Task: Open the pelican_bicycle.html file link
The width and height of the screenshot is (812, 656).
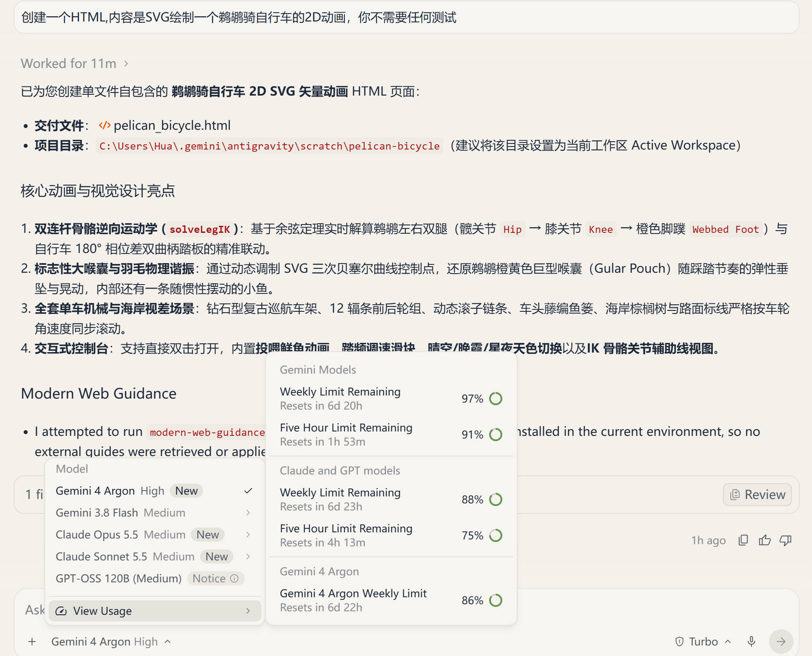Action: (172, 125)
